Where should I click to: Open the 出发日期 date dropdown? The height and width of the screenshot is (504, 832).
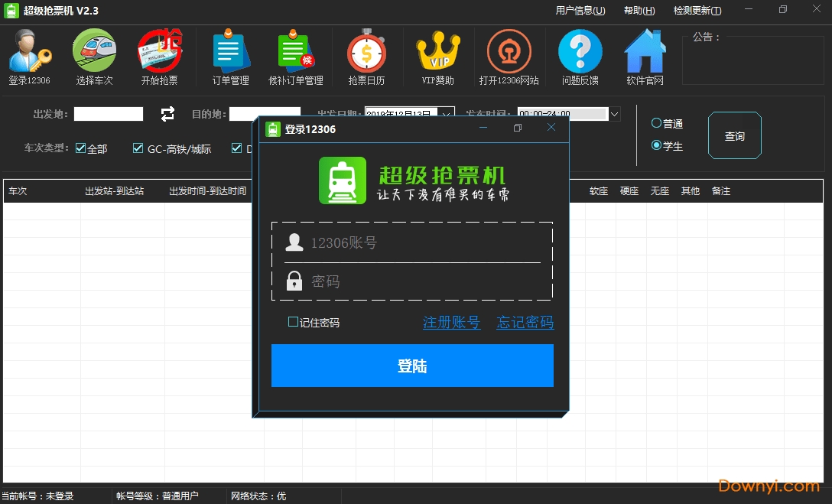[x=447, y=113]
